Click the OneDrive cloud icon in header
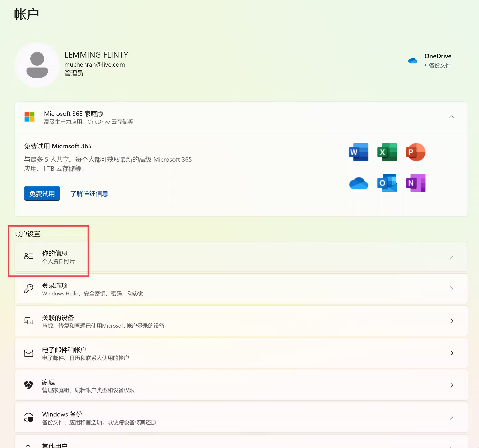 tap(413, 61)
